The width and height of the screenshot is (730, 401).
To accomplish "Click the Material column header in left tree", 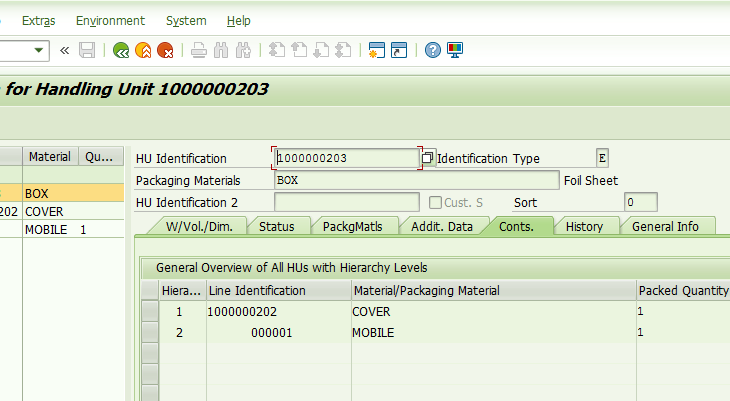I will pos(50,156).
